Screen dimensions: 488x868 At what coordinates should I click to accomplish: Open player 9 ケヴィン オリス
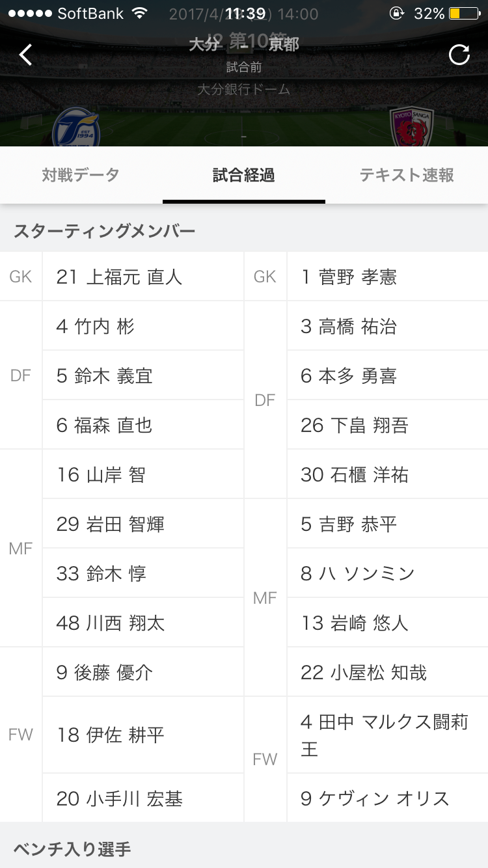click(386, 798)
